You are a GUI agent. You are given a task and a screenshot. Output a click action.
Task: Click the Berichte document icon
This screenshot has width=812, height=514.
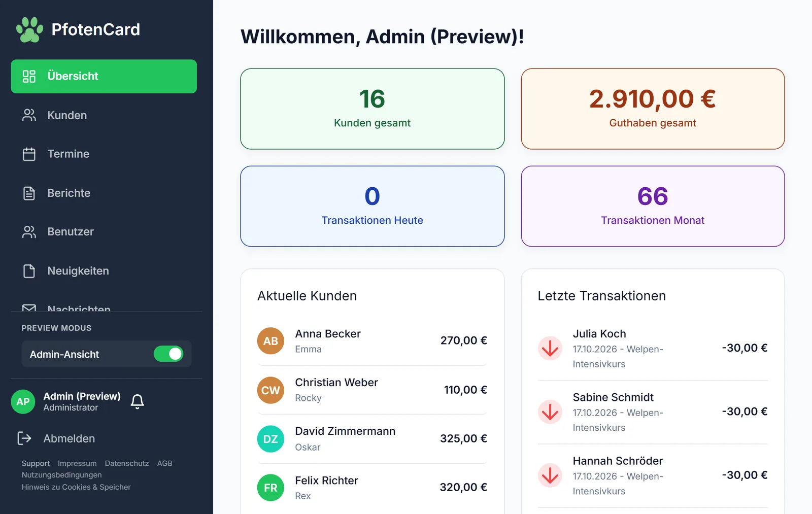29,193
